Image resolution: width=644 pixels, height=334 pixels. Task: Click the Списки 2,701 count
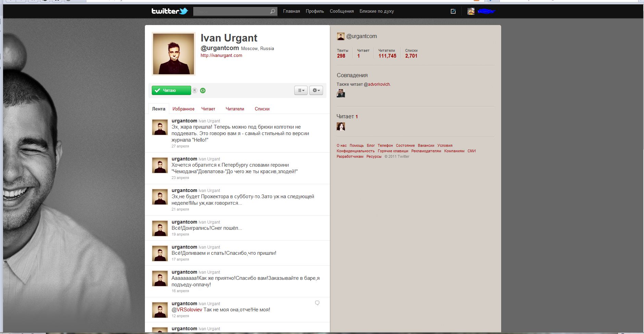pos(411,53)
